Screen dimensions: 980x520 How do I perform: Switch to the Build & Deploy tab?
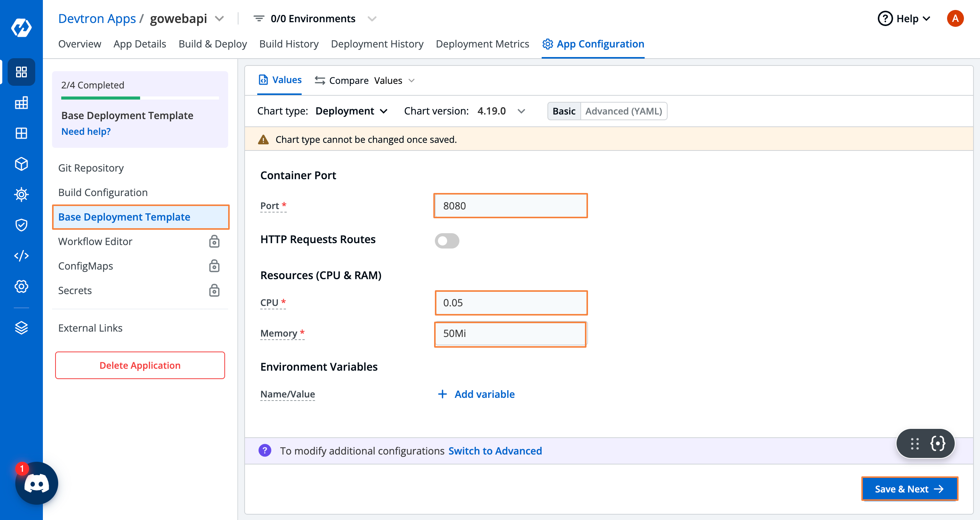click(213, 44)
